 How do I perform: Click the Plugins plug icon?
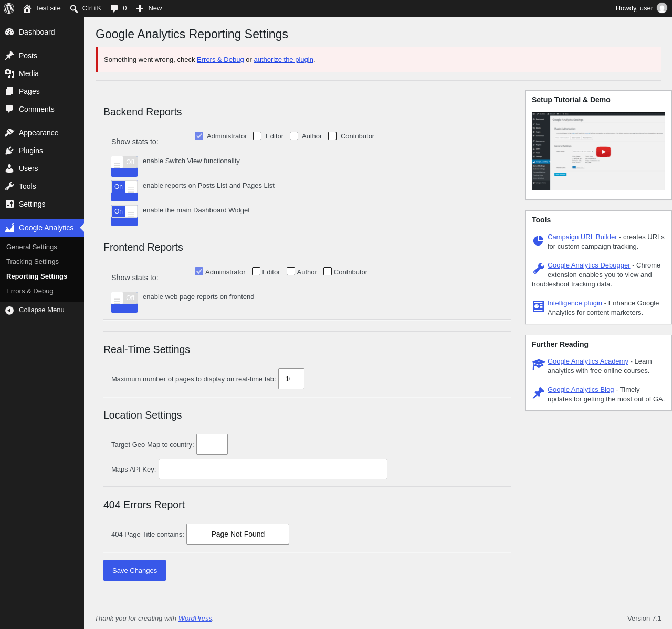click(9, 151)
